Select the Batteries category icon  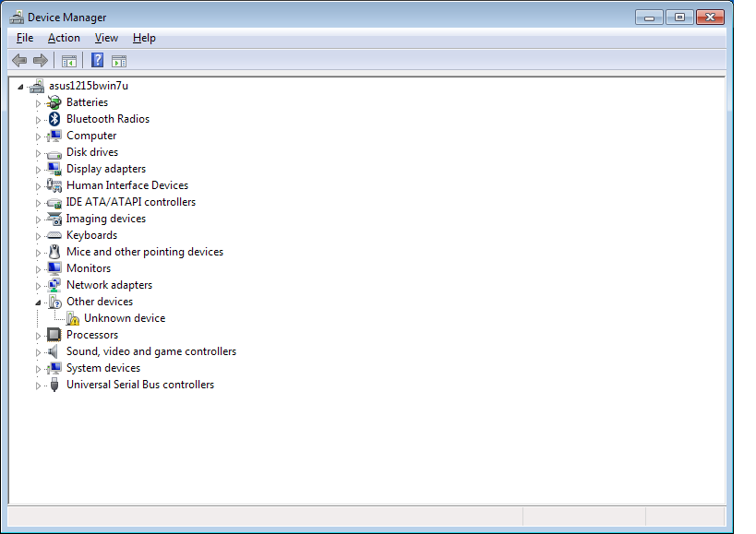coord(54,102)
